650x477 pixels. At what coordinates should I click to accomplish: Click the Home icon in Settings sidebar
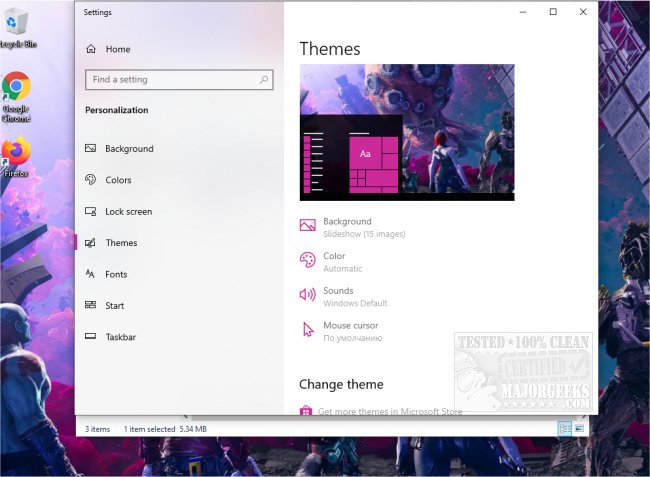point(91,49)
